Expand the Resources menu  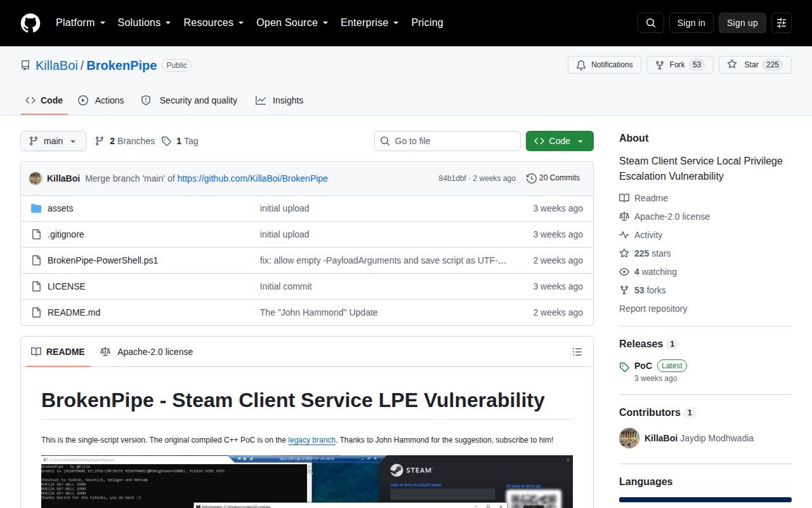coord(214,23)
